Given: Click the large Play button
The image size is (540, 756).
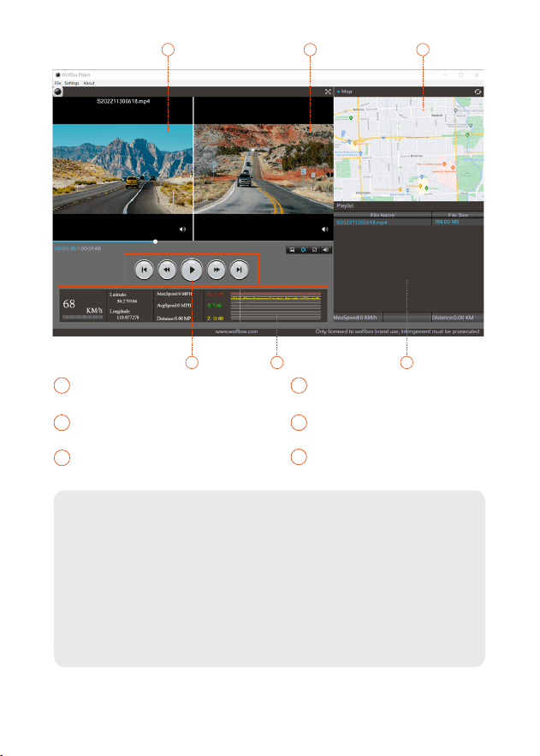Looking at the screenshot, I should [192, 270].
